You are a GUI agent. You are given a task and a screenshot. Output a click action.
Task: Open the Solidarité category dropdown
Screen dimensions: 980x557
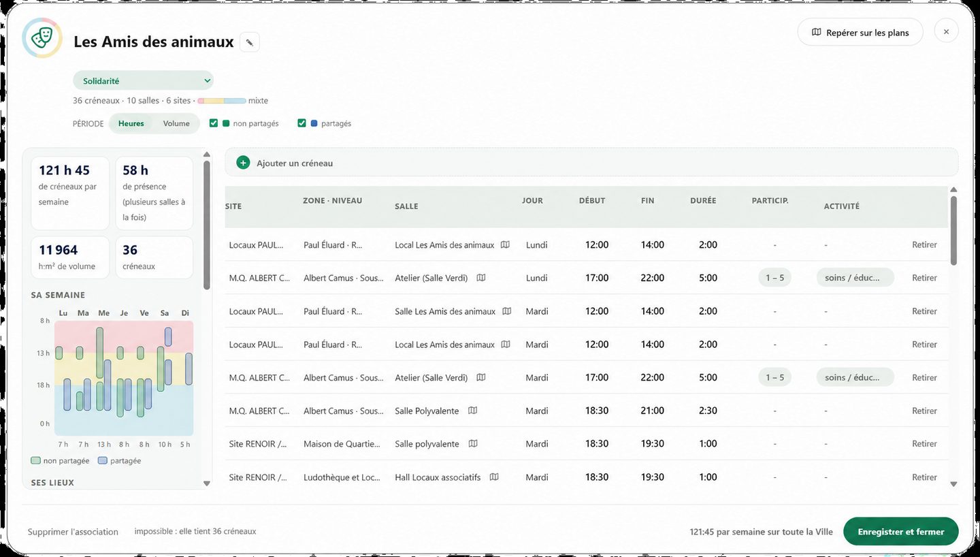click(x=143, y=81)
